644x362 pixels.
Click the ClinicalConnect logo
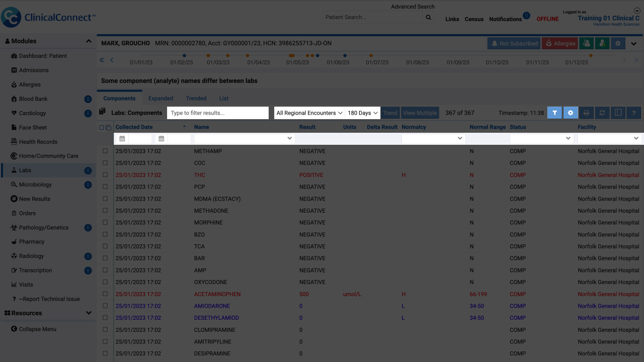[x=48, y=18]
